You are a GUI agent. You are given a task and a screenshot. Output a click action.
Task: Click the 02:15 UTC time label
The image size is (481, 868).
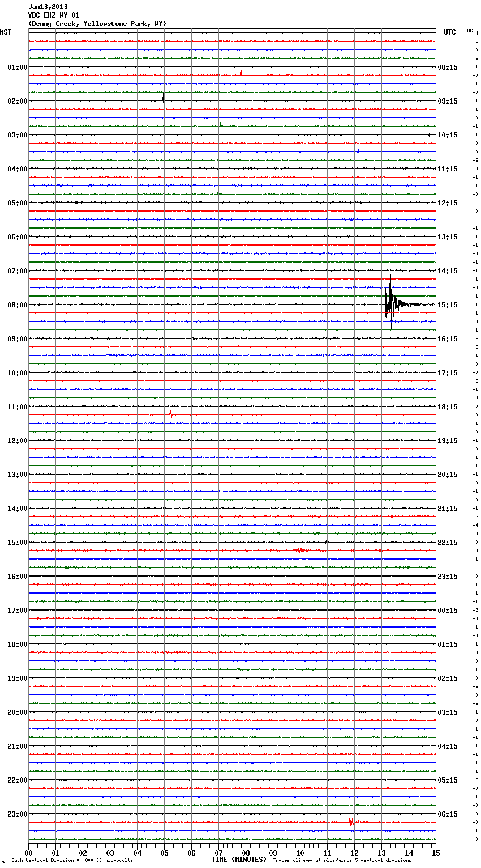(448, 678)
